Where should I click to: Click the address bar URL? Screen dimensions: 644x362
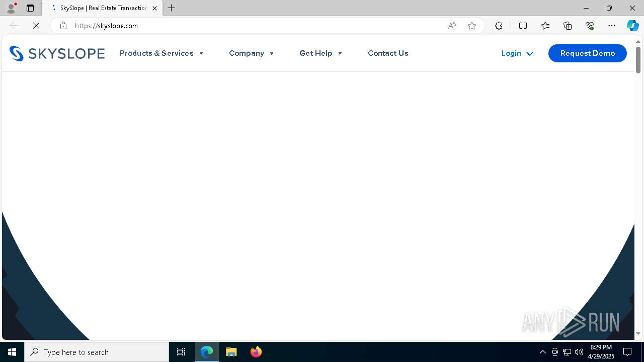106,26
